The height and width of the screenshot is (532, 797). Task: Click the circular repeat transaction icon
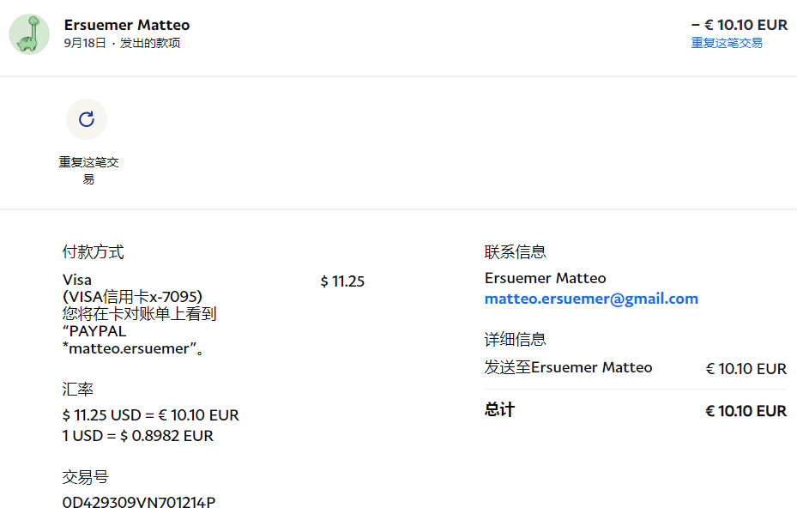click(x=87, y=119)
